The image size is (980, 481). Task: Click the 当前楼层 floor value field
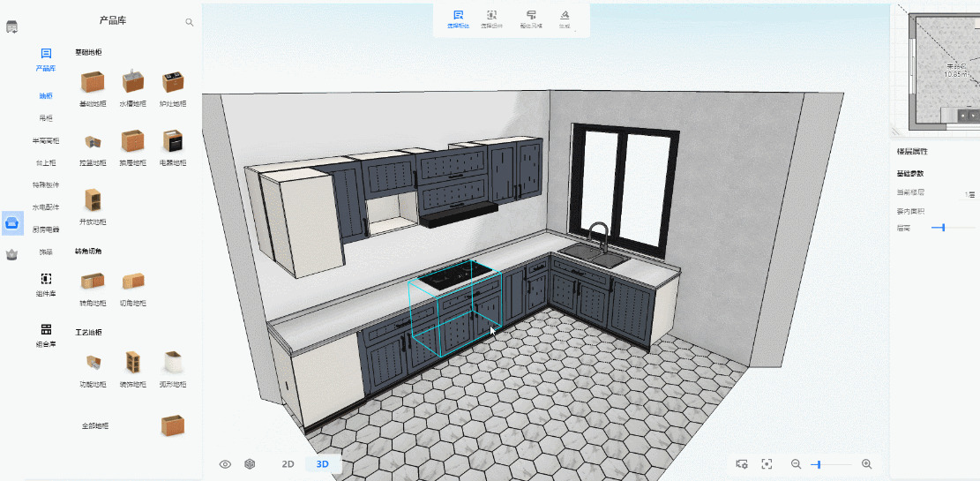click(969, 194)
